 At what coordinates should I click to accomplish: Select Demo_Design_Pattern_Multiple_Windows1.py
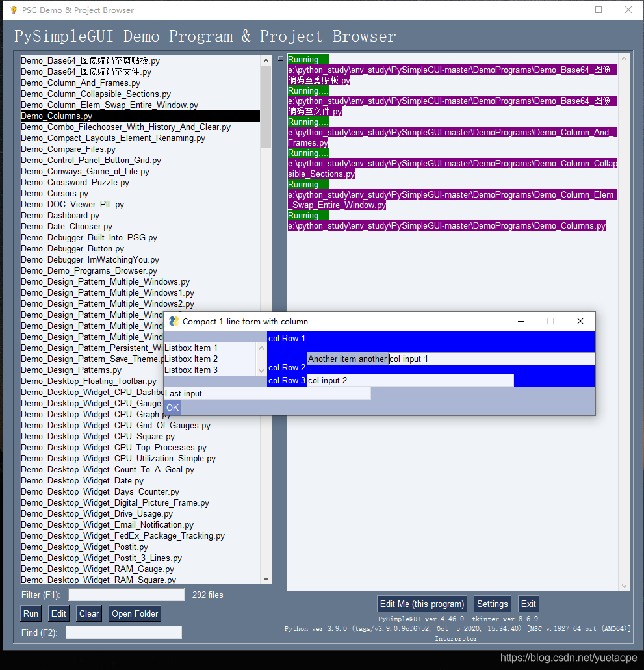(140, 293)
